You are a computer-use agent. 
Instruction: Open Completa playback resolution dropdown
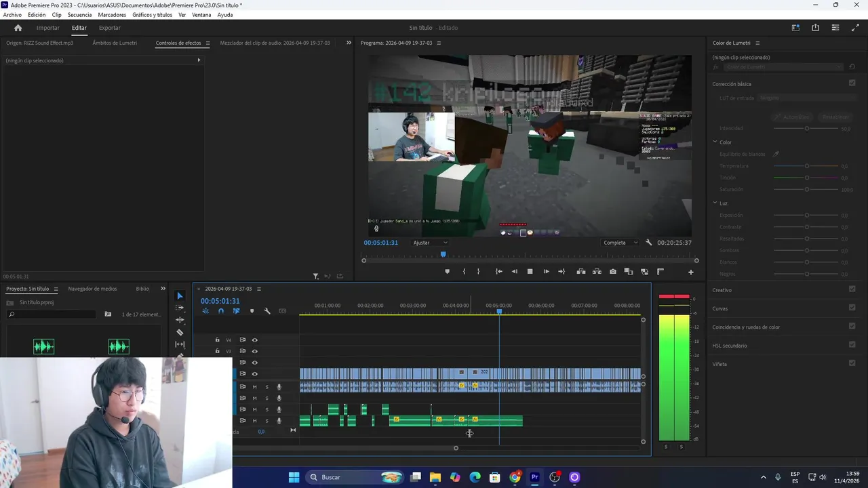coord(620,243)
